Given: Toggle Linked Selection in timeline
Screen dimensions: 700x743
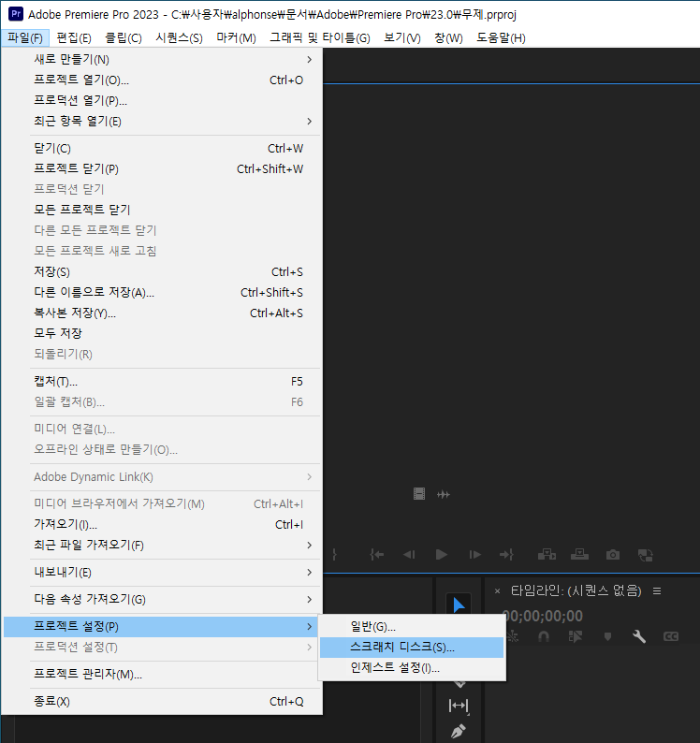Looking at the screenshot, I should click(x=576, y=636).
